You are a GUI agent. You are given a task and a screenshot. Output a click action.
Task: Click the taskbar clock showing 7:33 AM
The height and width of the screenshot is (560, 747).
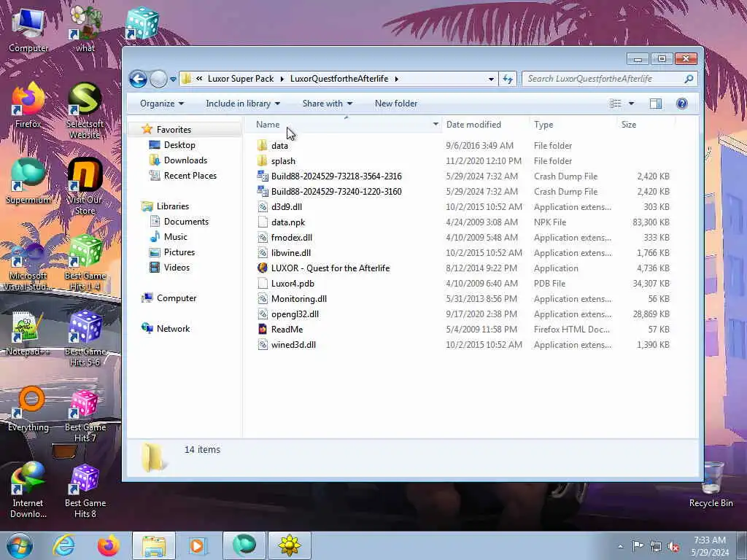coord(710,546)
